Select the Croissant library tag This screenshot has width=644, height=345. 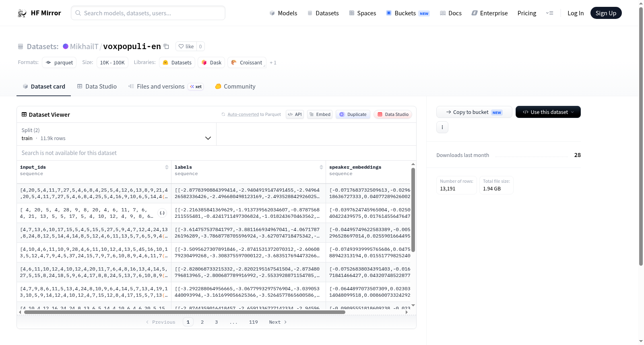pos(247,62)
